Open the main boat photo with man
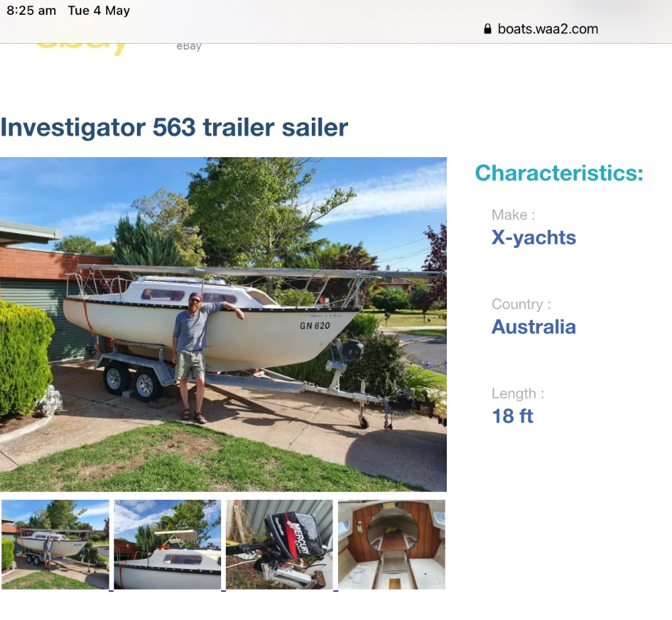Viewport: 672px width, 620px height. pyautogui.click(x=223, y=324)
